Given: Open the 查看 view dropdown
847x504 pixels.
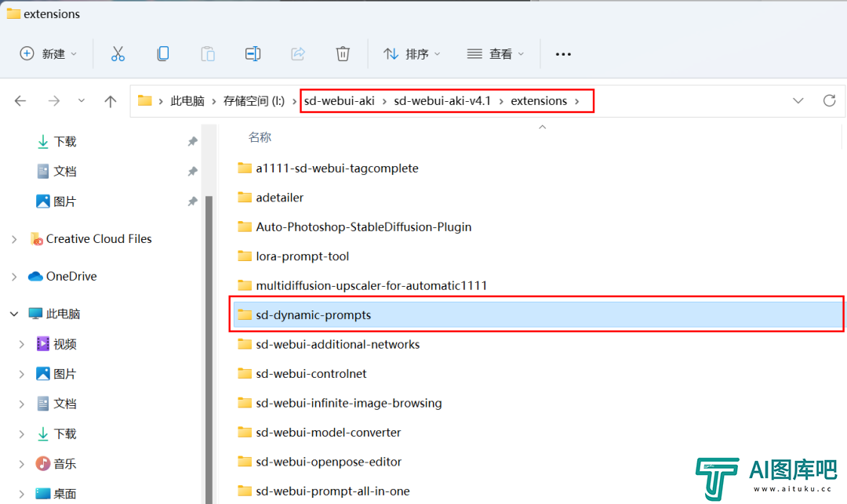Looking at the screenshot, I should 496,54.
